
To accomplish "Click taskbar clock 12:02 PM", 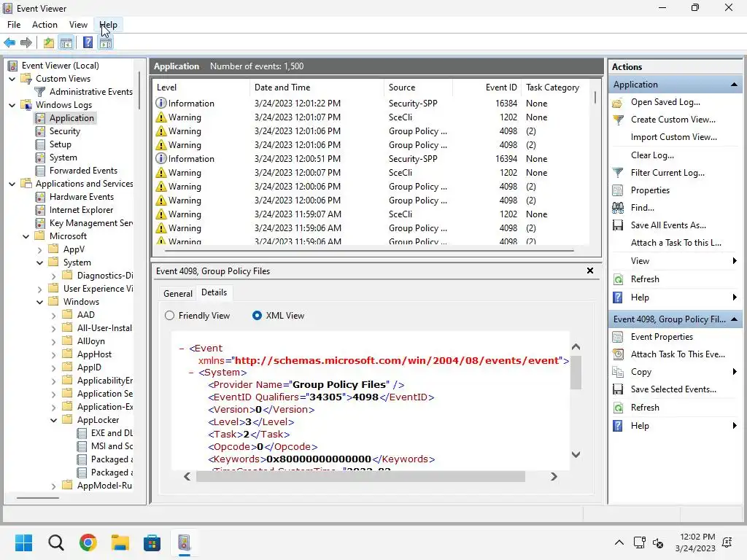I will point(695,542).
